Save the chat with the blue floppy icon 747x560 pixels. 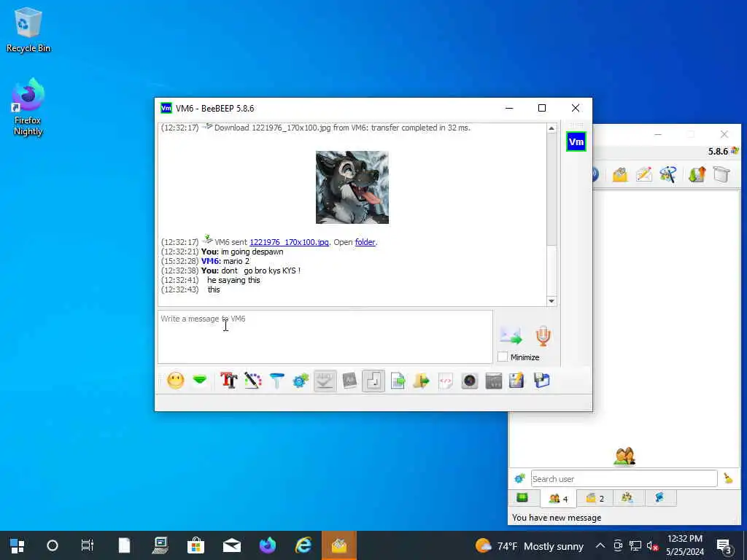[x=542, y=381]
